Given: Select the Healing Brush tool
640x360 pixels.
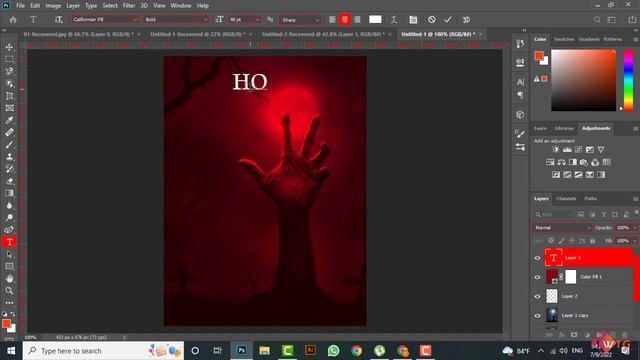Looking at the screenshot, I should (x=9, y=132).
